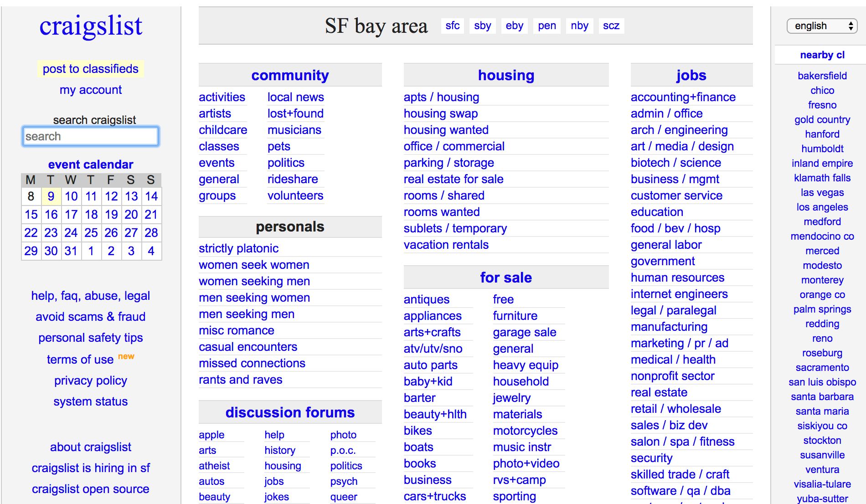866x504 pixels.
Task: Open the rideshare category
Action: pos(293,179)
